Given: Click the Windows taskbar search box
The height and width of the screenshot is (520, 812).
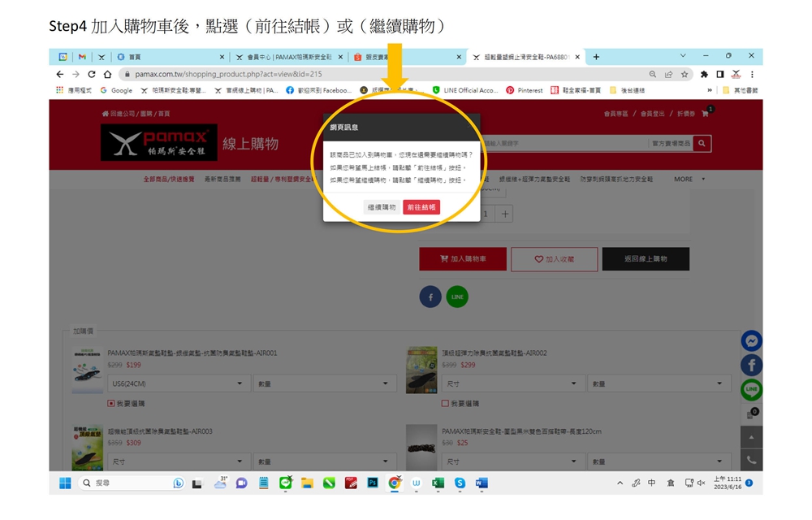Looking at the screenshot, I should [132, 483].
